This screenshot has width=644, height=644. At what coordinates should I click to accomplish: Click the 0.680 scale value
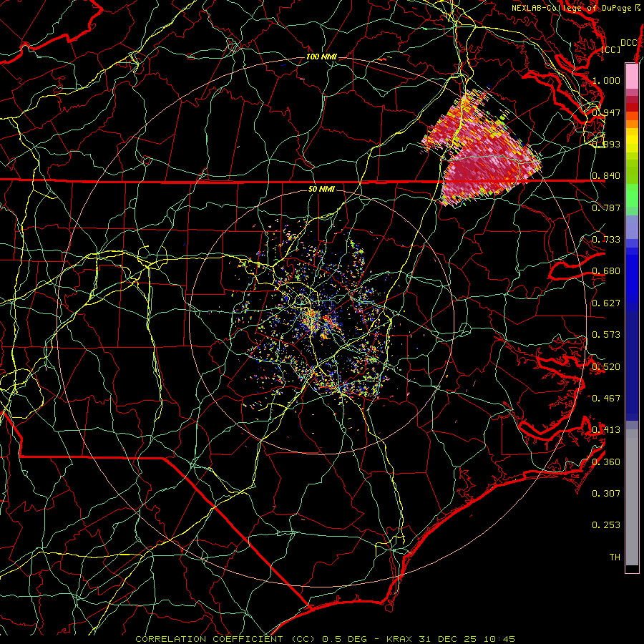click(x=606, y=271)
